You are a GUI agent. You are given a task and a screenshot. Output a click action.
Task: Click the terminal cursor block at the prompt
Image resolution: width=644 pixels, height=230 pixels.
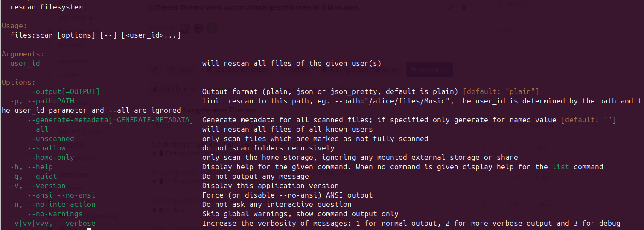coord(89,229)
